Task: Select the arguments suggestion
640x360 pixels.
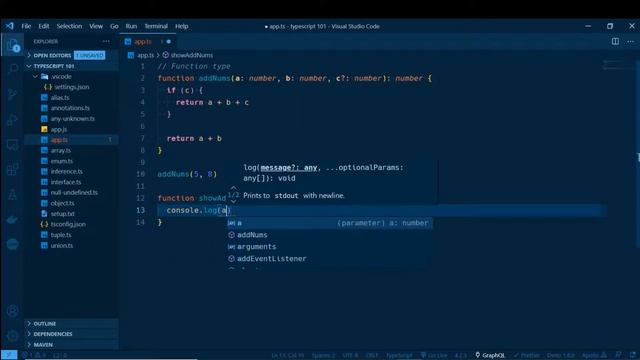Action: [x=330, y=247]
